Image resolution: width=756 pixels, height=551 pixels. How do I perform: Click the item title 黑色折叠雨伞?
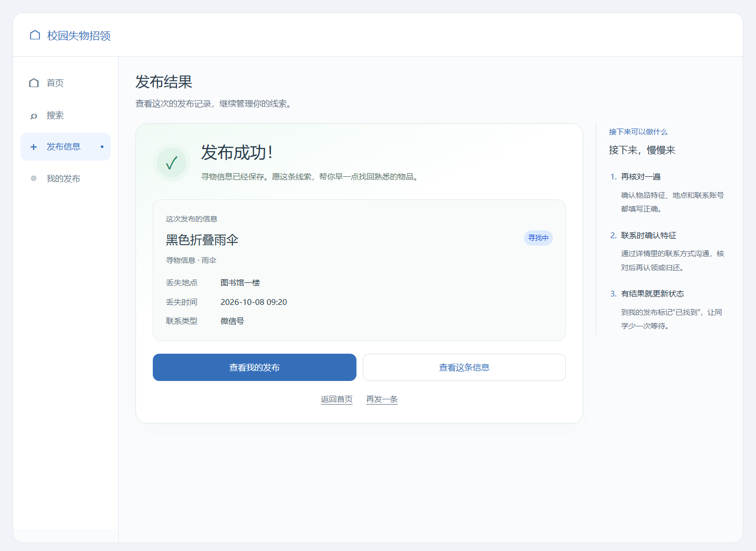click(x=202, y=240)
